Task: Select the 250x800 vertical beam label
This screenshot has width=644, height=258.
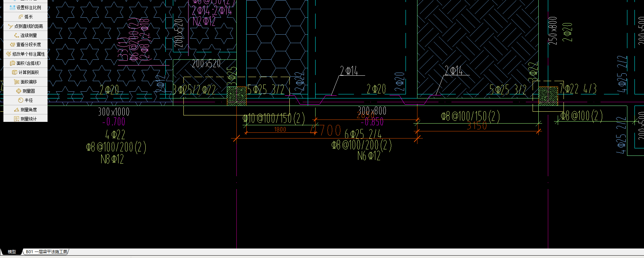Action: tap(553, 31)
